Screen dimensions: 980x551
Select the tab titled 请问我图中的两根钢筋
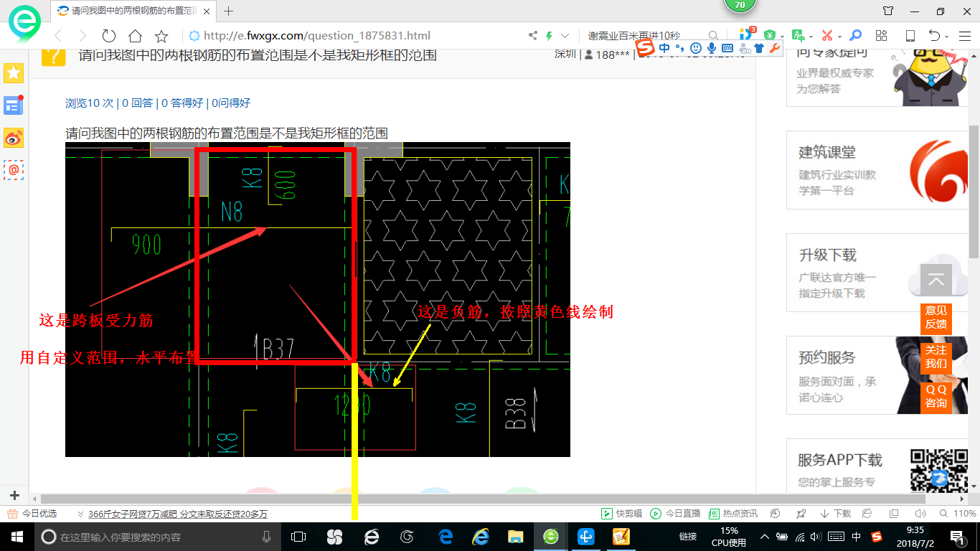tap(133, 11)
